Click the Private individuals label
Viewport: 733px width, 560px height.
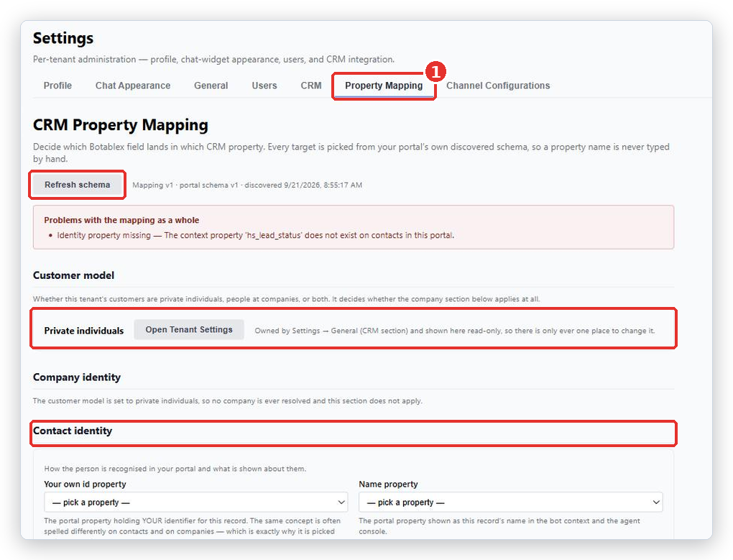(84, 331)
